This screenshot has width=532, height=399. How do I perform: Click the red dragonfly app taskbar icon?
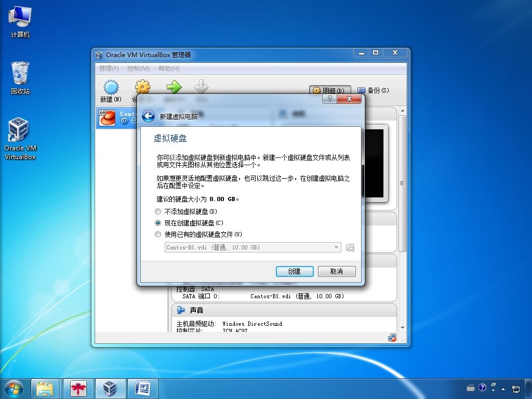tap(78, 389)
